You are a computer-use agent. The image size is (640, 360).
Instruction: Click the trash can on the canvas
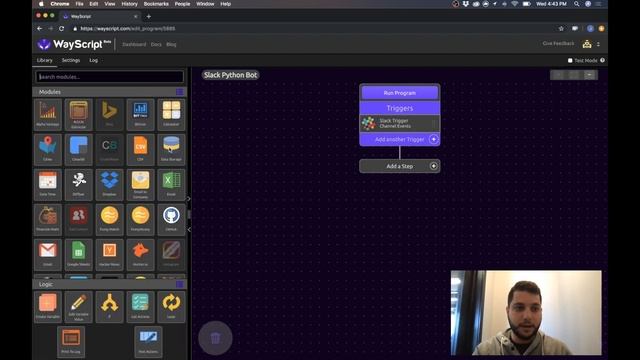215,338
